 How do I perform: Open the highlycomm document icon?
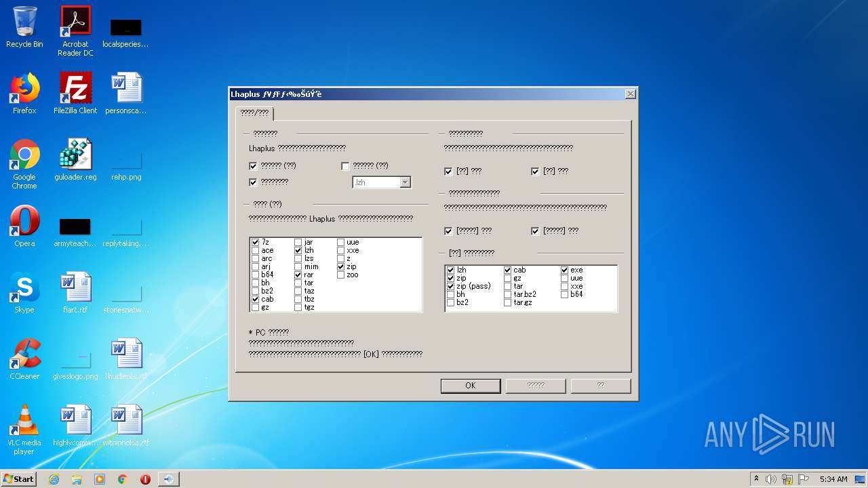coord(75,426)
